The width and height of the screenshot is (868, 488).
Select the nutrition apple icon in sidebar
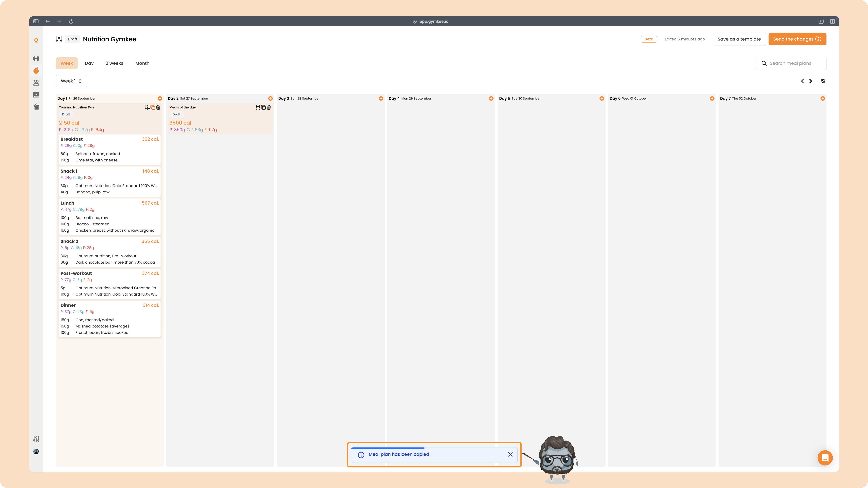(x=36, y=70)
